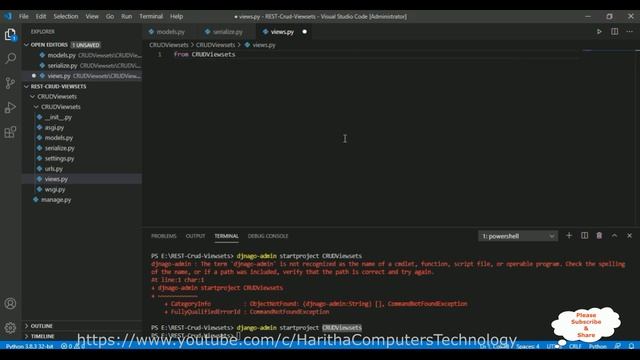Switch to the Output panel tab
The width and height of the screenshot is (640, 360).
196,236
